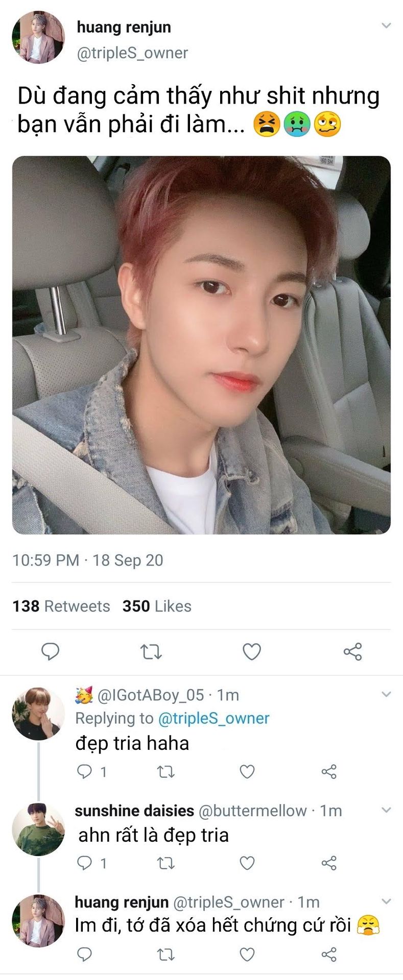Image resolution: width=403 pixels, height=980 pixels.
Task: Like the main tweet with heart icon
Action: [x=251, y=652]
